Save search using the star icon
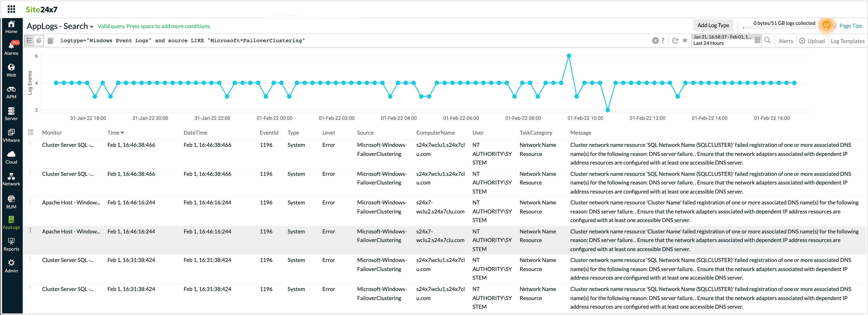The width and height of the screenshot is (868, 315). pyautogui.click(x=685, y=40)
